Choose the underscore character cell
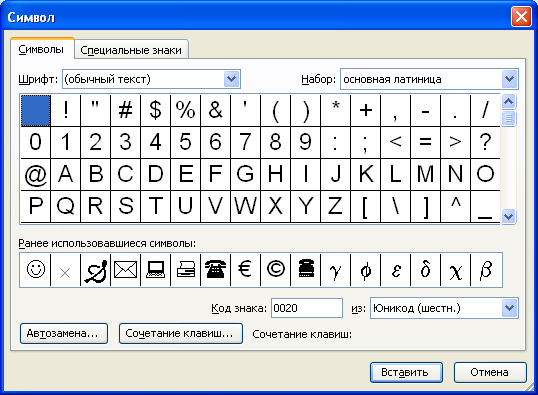This screenshot has width=538, height=395. (x=485, y=207)
